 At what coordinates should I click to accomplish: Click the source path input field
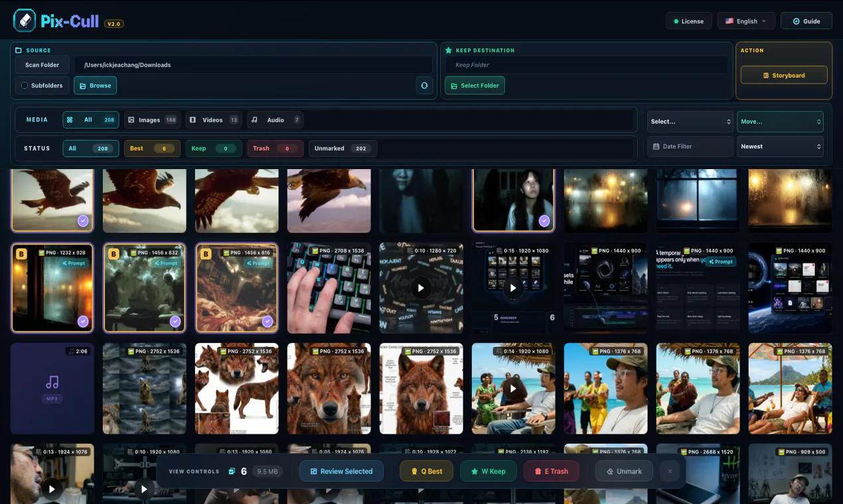(x=253, y=65)
